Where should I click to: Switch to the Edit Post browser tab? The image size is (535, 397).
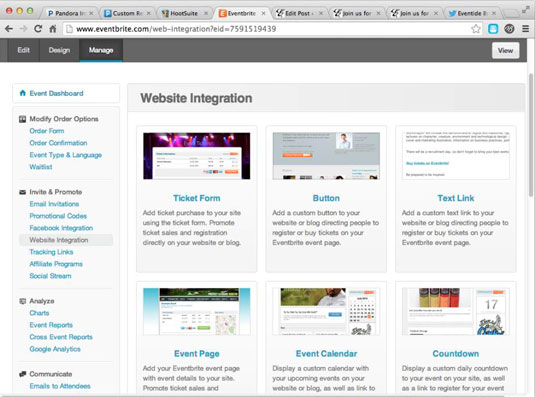click(299, 13)
